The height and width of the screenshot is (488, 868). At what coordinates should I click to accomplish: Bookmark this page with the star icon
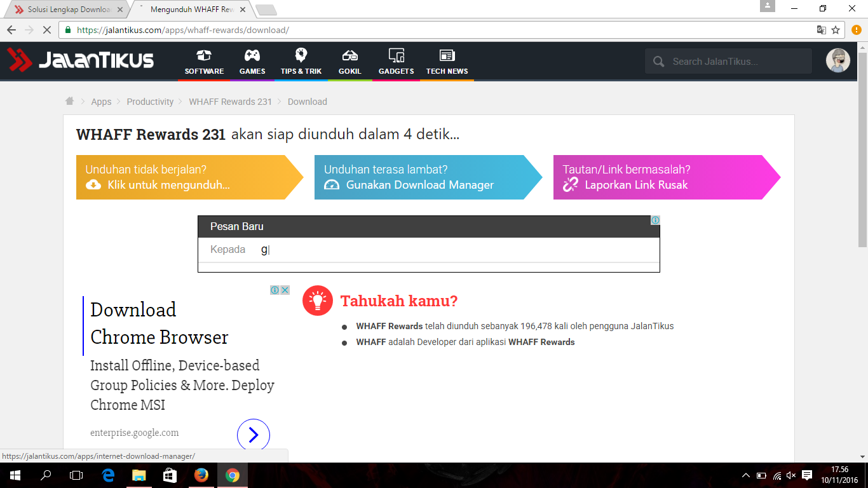[836, 30]
